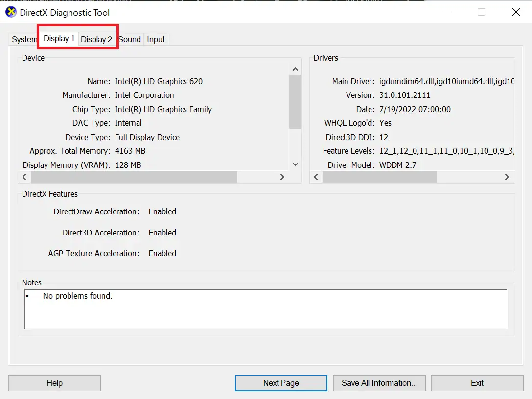Open the Input tab
Viewport: 532px width, 399px height.
click(156, 40)
